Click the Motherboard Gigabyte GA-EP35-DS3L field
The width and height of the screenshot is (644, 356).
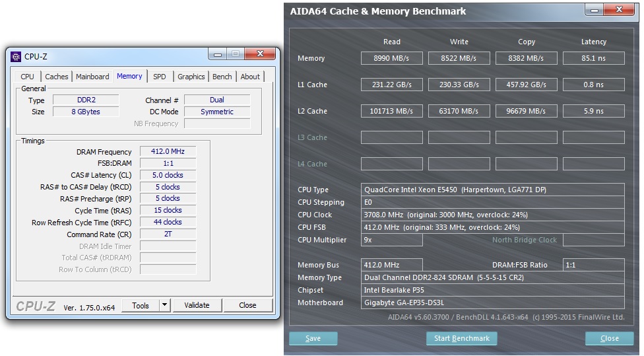[x=493, y=303]
